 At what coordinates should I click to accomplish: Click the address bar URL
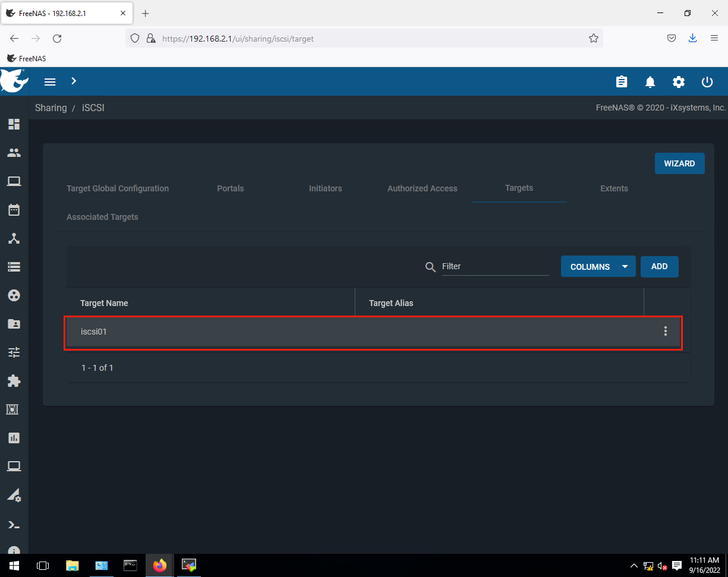238,39
